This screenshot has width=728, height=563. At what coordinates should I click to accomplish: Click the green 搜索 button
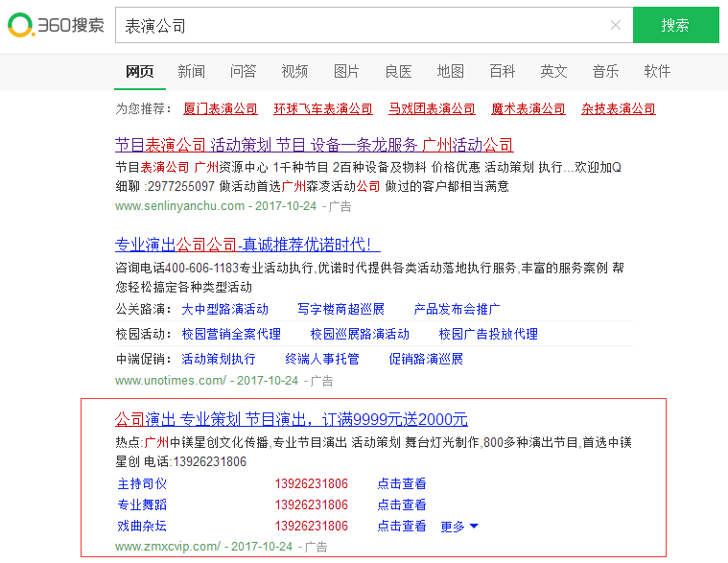[x=675, y=26]
